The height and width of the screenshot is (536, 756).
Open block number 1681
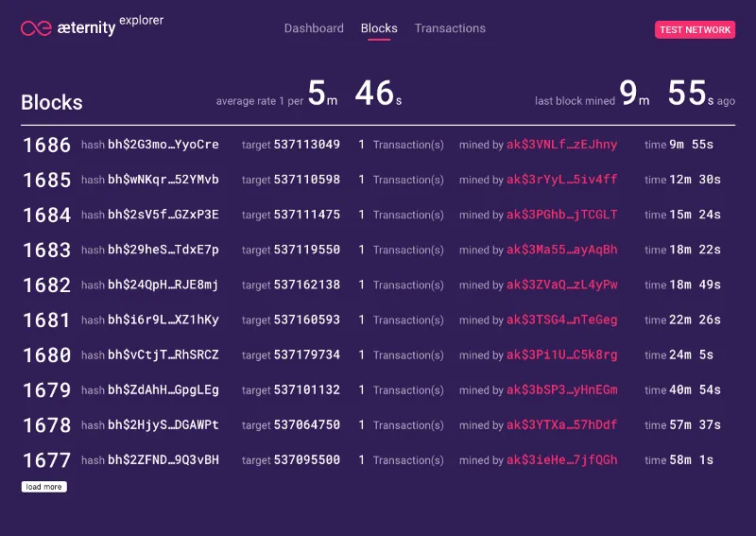click(46, 320)
